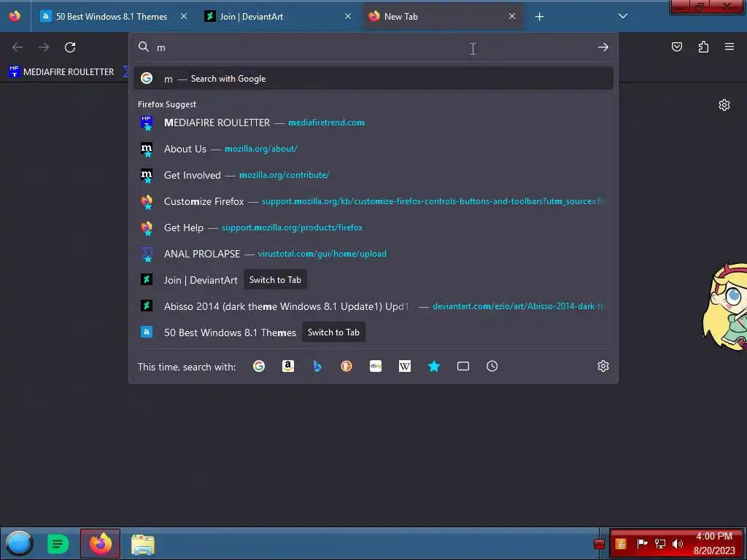Search this time with Wikipedia
Image resolution: width=747 pixels, height=560 pixels.
click(x=404, y=366)
